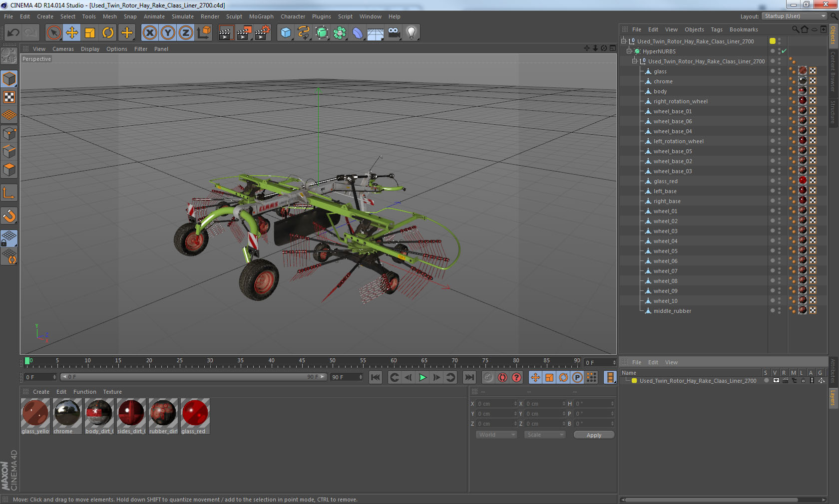
Task: Click the Deformer objects icon
Action: (x=358, y=33)
